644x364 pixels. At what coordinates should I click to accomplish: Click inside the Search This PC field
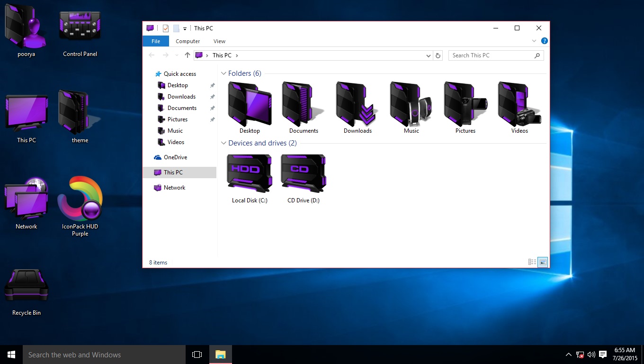(492, 55)
